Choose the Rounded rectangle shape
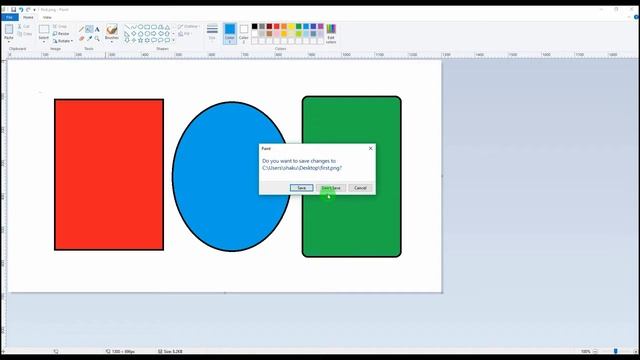 [x=154, y=27]
